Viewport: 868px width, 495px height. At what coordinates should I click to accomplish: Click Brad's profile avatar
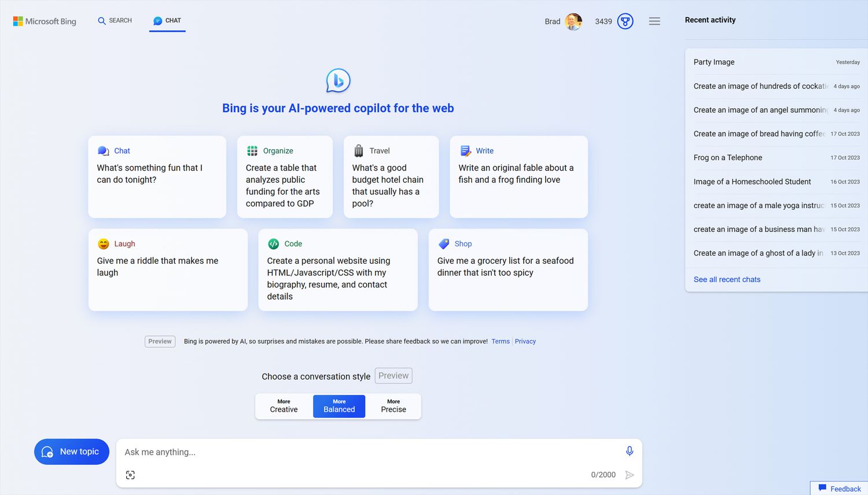pyautogui.click(x=573, y=21)
